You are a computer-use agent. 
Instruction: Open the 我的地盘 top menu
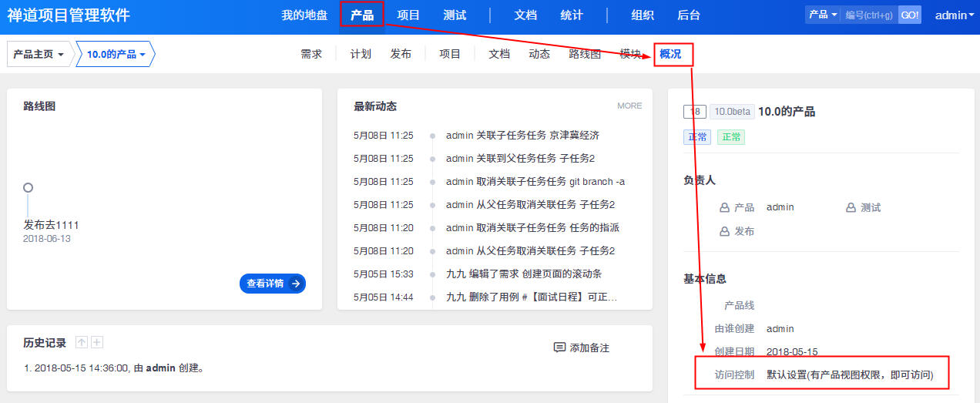point(304,15)
